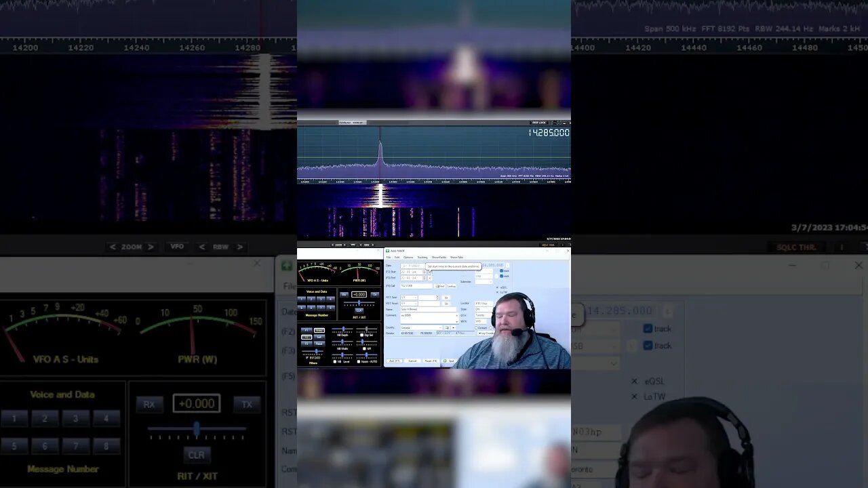This screenshot has width=868, height=488.
Task: Click the Date field in Add dialog
Action: pos(414,266)
